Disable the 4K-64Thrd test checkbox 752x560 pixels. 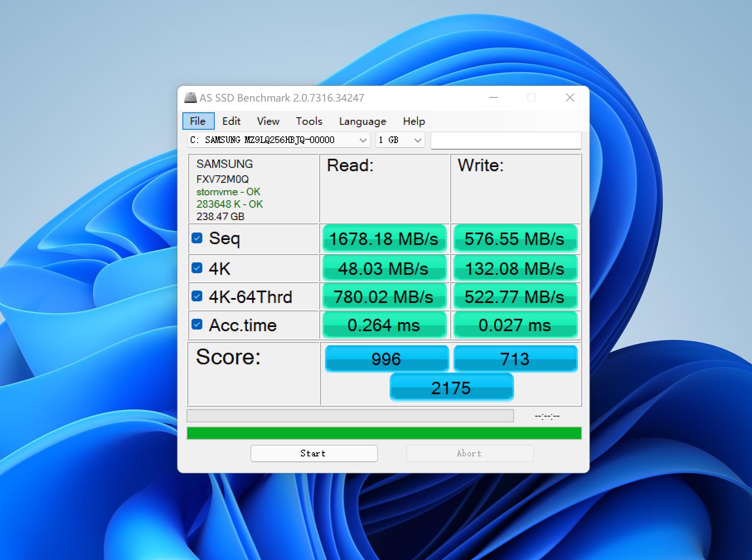point(197,296)
